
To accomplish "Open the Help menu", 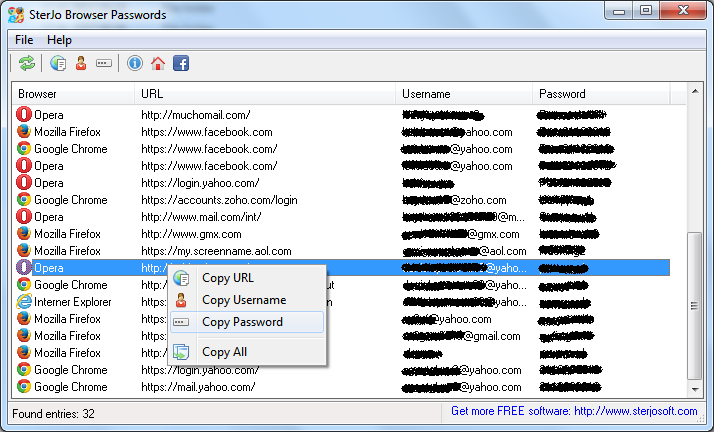I will click(59, 40).
